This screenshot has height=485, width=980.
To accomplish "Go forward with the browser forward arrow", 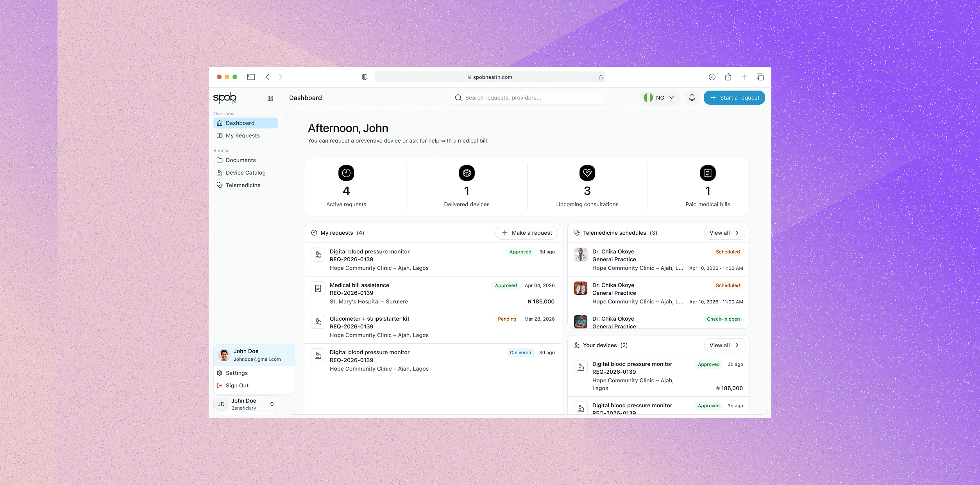I will (280, 77).
